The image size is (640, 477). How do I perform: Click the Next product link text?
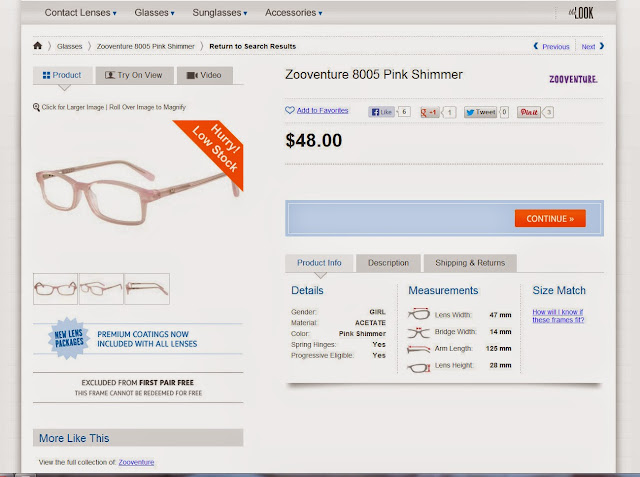click(x=588, y=47)
